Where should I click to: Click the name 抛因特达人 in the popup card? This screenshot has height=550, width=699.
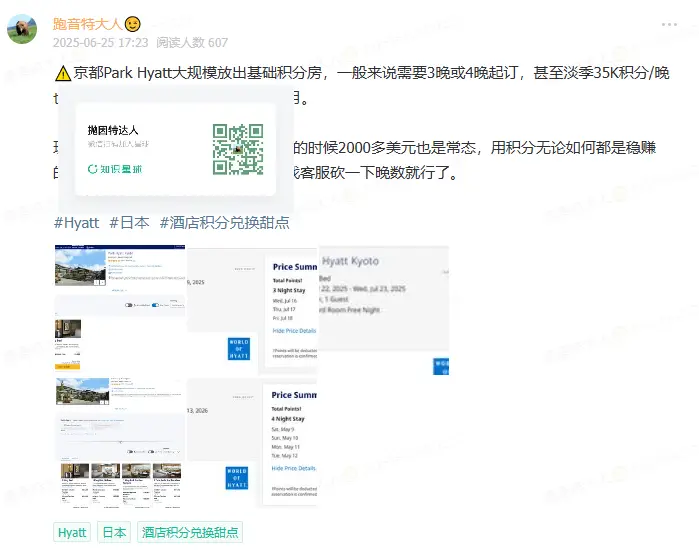tap(113, 131)
